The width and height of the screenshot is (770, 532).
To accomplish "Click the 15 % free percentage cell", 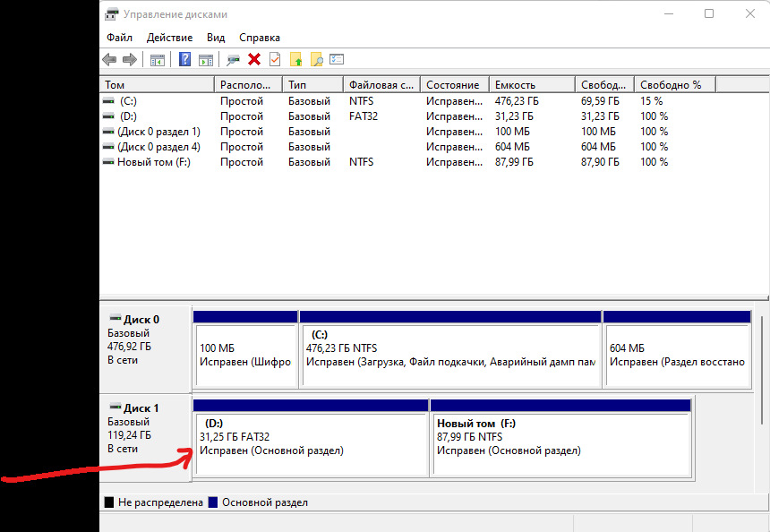I will click(652, 101).
